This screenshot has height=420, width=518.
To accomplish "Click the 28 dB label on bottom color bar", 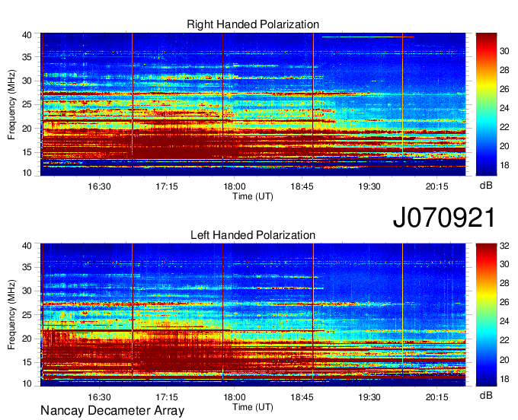I will [x=504, y=283].
